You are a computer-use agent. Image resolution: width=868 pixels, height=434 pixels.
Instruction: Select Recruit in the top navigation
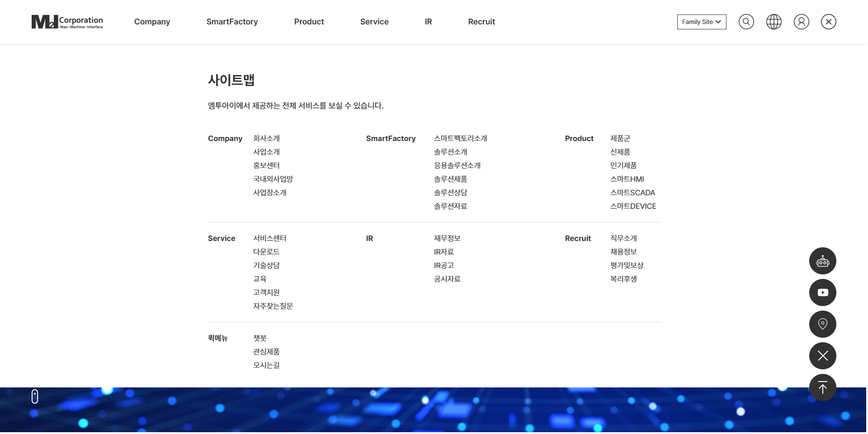pyautogui.click(x=481, y=22)
